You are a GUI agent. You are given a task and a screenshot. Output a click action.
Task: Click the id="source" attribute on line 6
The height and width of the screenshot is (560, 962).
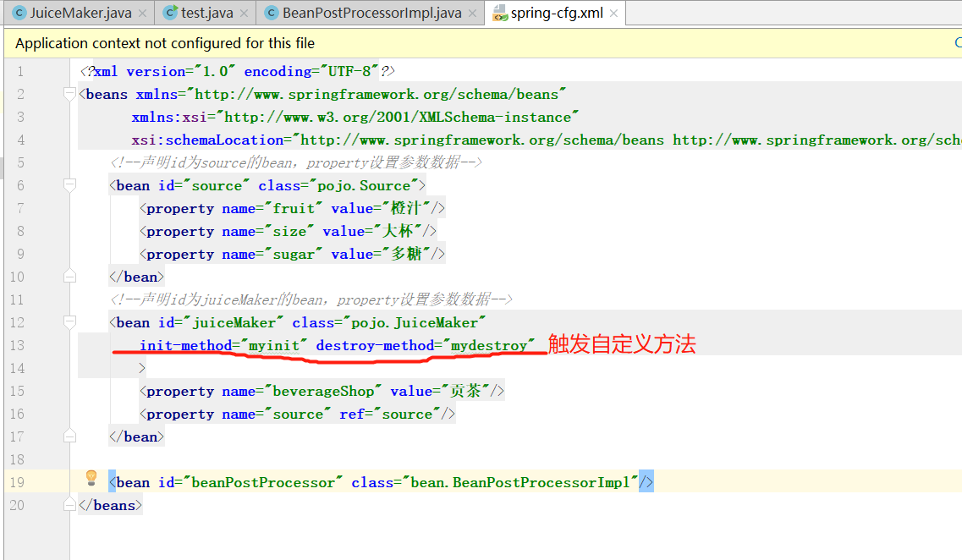coord(204,185)
